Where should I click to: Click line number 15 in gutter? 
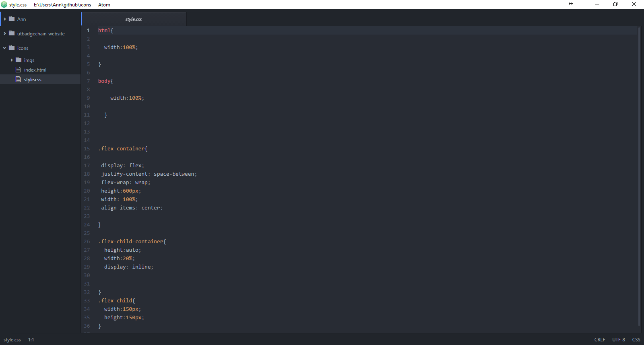coord(87,149)
